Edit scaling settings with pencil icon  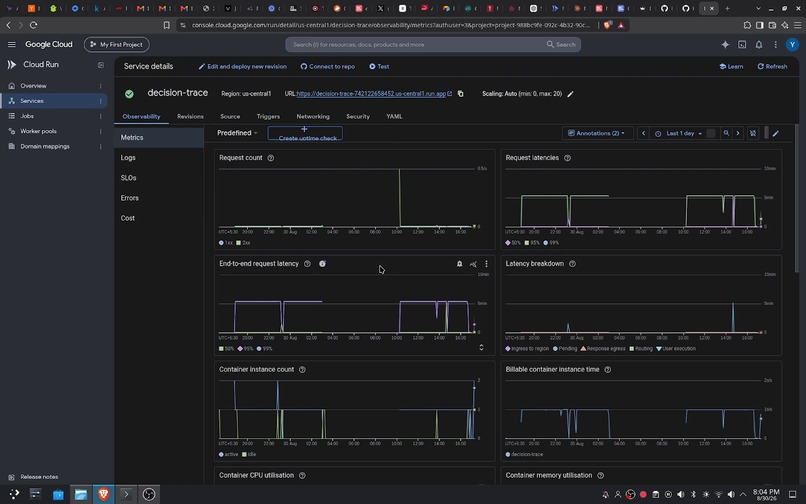[x=570, y=94]
